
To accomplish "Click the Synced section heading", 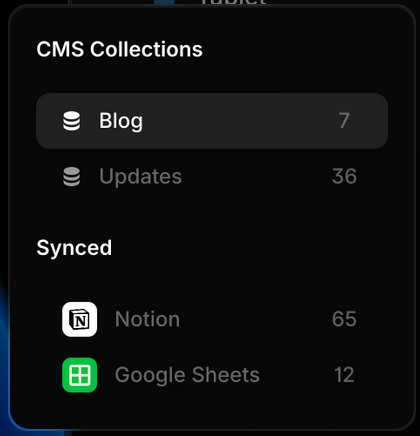I will [74, 248].
